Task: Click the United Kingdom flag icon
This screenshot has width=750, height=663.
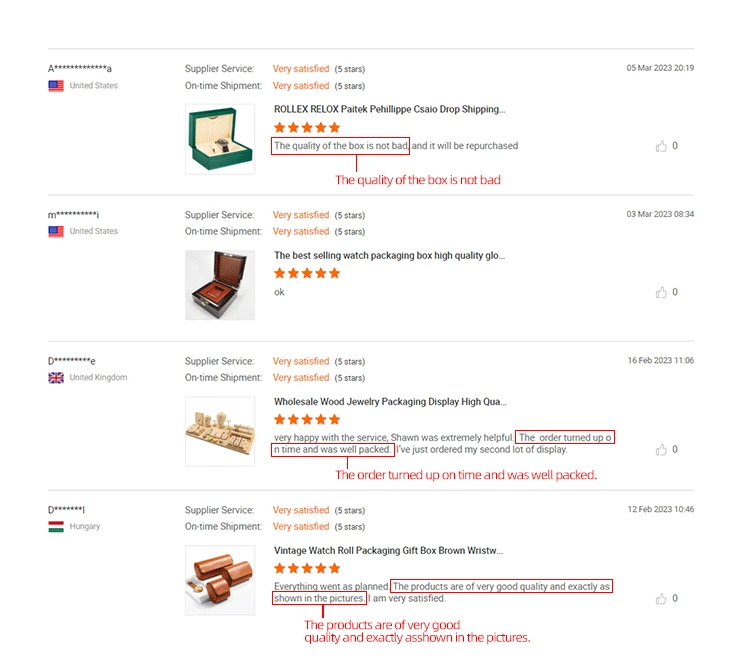Action: coord(56,378)
